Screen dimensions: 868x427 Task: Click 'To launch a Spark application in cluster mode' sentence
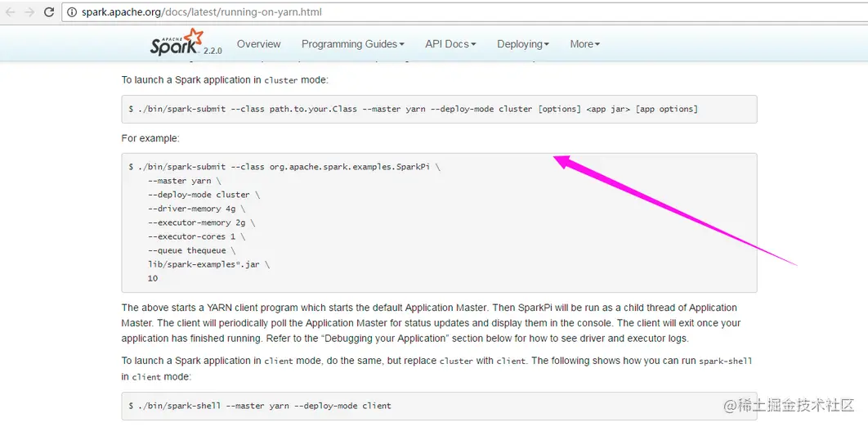click(224, 79)
